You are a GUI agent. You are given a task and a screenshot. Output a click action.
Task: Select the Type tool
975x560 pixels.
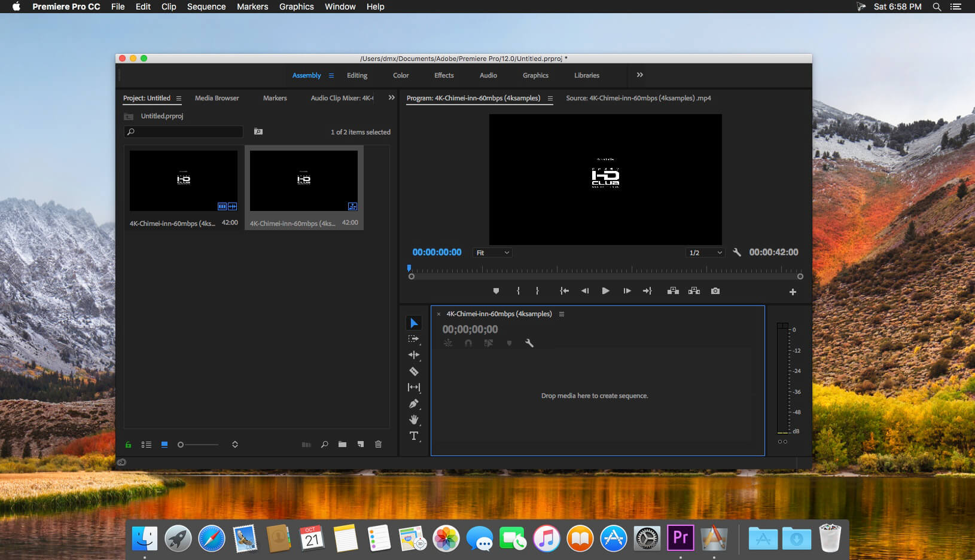413,436
